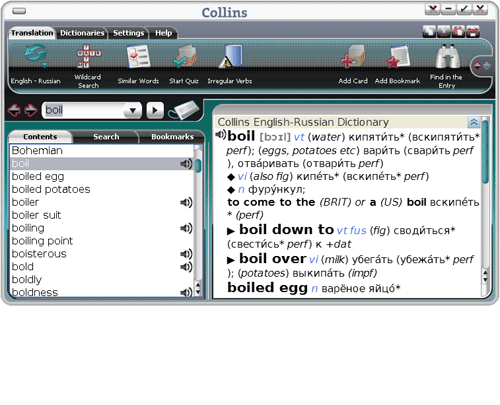Click fourth small icon in top-right toolbar
Viewport: 500px width, 405px height.
[x=473, y=32]
